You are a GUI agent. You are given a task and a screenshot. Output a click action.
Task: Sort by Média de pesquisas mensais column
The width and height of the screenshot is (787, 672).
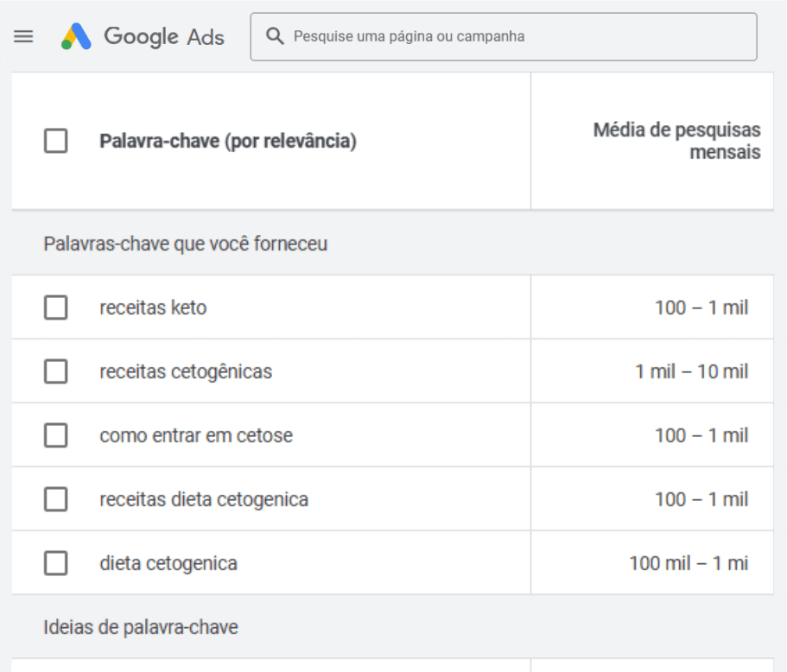coord(676,141)
